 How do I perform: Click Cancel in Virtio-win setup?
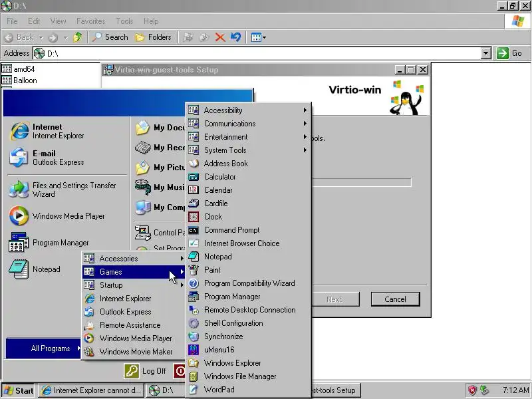[x=395, y=299]
